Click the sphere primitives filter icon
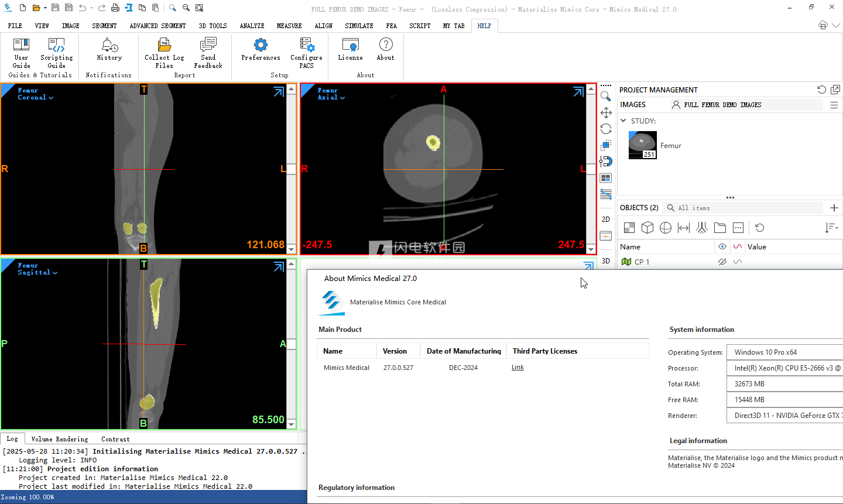843x504 pixels. [666, 228]
